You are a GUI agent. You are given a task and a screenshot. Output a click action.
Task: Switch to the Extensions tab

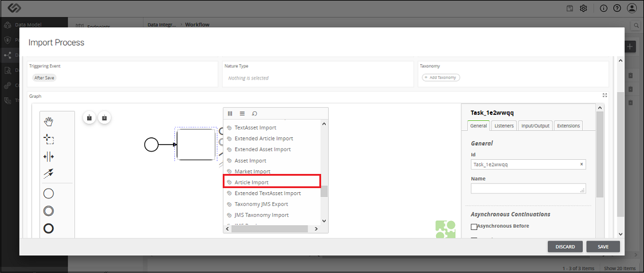tap(568, 126)
